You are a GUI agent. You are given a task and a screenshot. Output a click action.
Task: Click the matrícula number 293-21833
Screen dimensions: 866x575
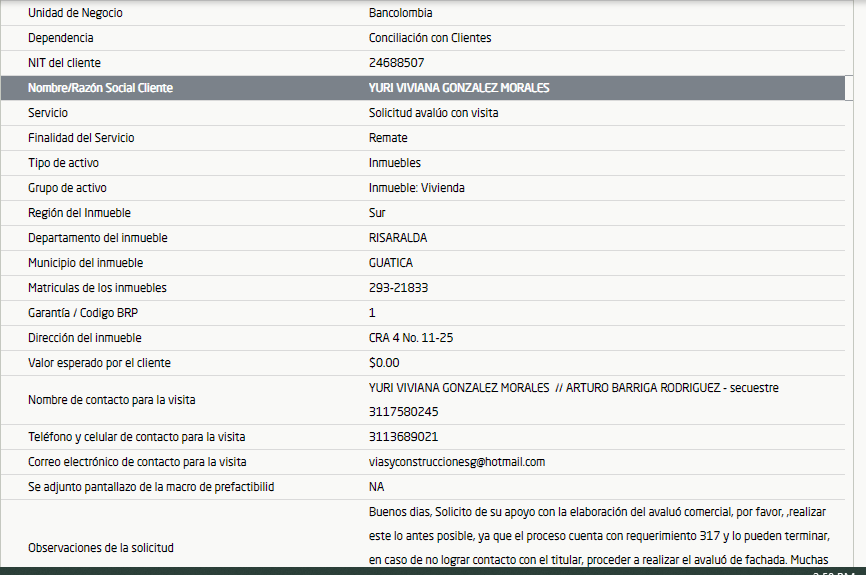[398, 288]
